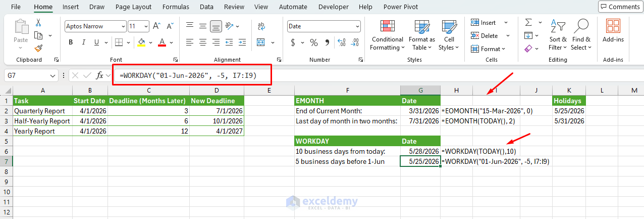
Task: Align text left in Alignment group
Action: click(190, 42)
